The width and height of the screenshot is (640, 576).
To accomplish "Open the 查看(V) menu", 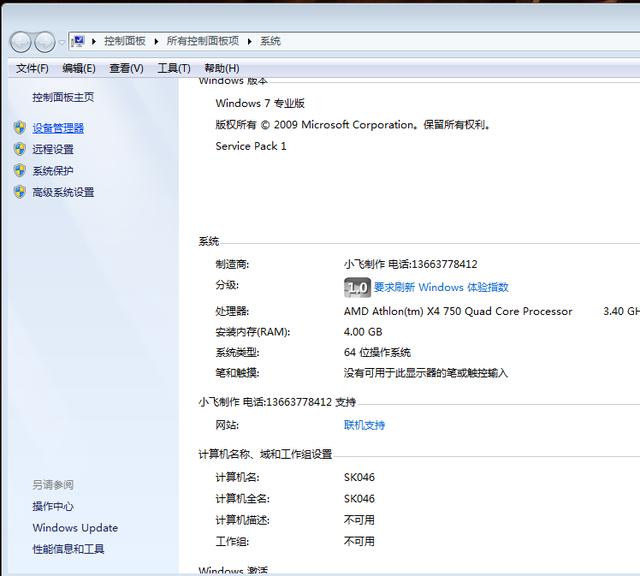I will tap(126, 68).
